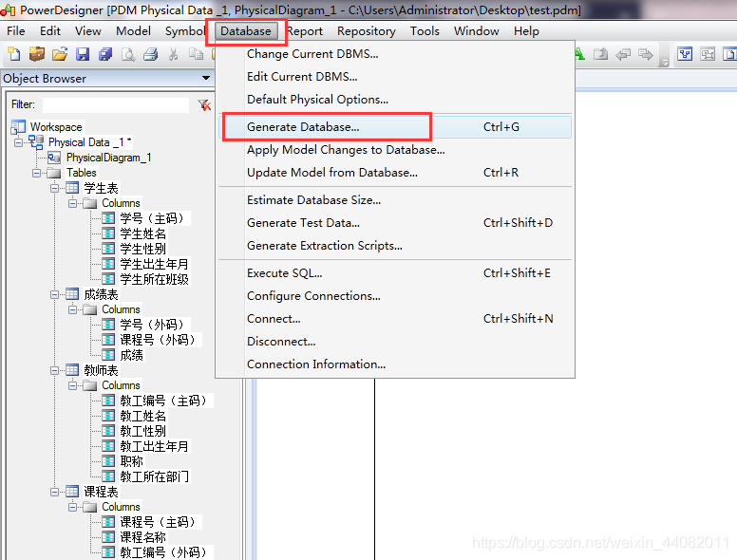This screenshot has height=560, width=737.
Task: Click the Open folder toolbar icon
Action: (x=60, y=54)
